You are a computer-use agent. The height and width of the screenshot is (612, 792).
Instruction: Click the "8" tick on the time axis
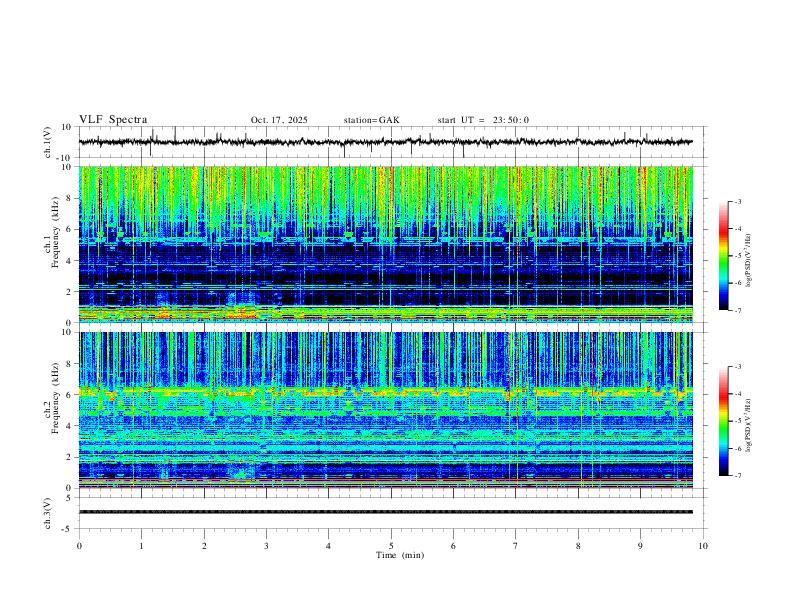[x=578, y=546]
